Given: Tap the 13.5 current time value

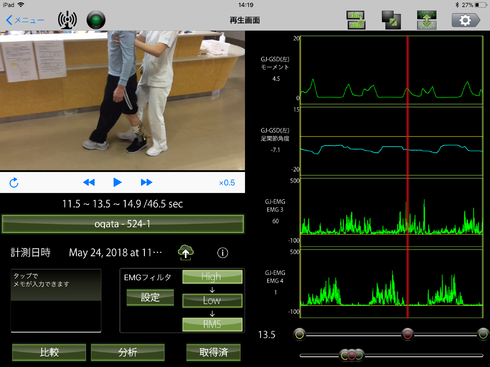Looking at the screenshot, I should 267,334.
